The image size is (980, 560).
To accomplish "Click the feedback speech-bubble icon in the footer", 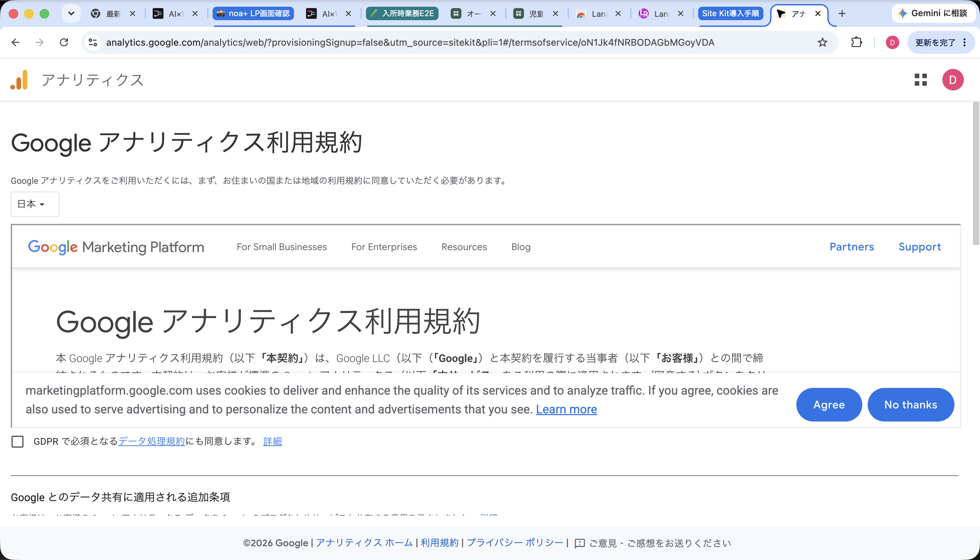I will 579,543.
